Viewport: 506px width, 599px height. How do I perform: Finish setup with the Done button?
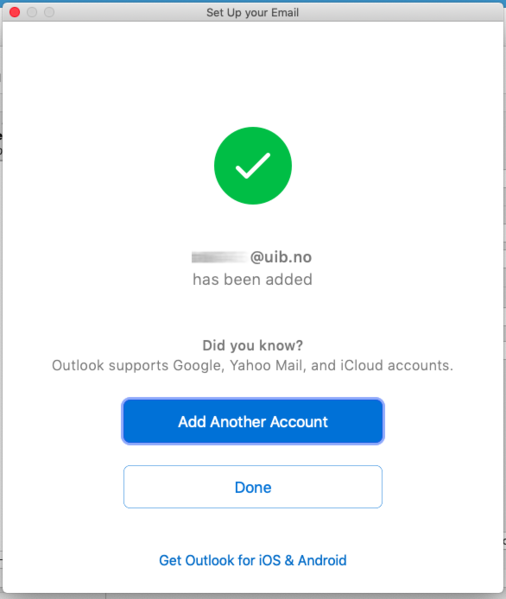pos(253,487)
